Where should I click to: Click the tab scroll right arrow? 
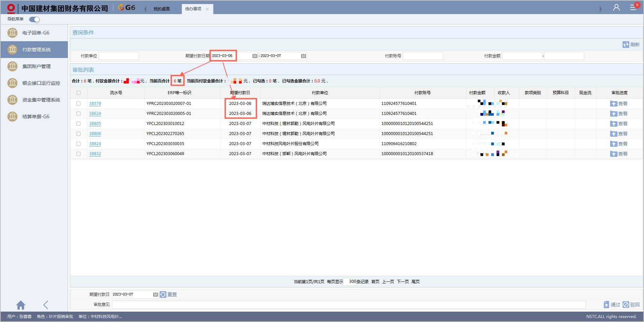coord(600,9)
